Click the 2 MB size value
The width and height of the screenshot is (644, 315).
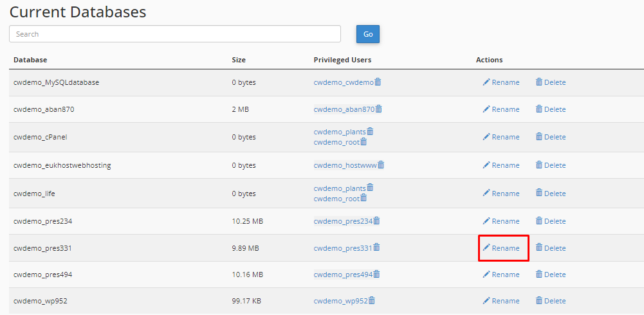[x=240, y=109]
